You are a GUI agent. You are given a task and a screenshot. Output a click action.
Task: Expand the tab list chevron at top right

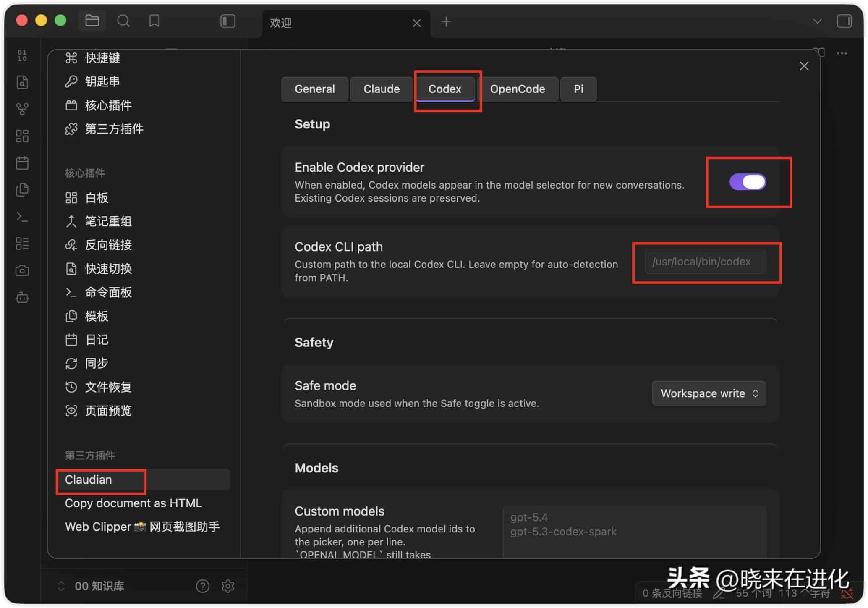tap(817, 21)
